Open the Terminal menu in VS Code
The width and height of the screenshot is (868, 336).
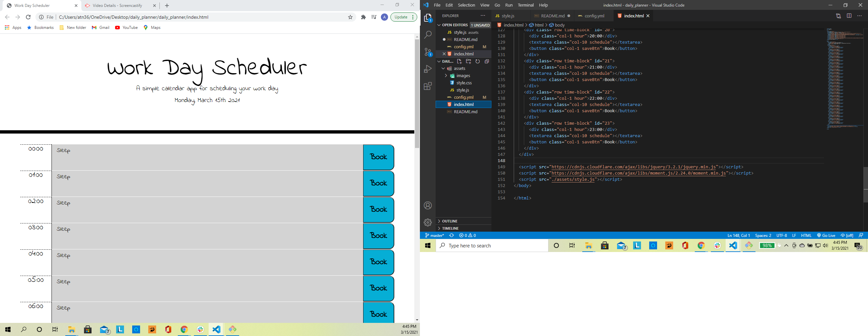click(526, 5)
